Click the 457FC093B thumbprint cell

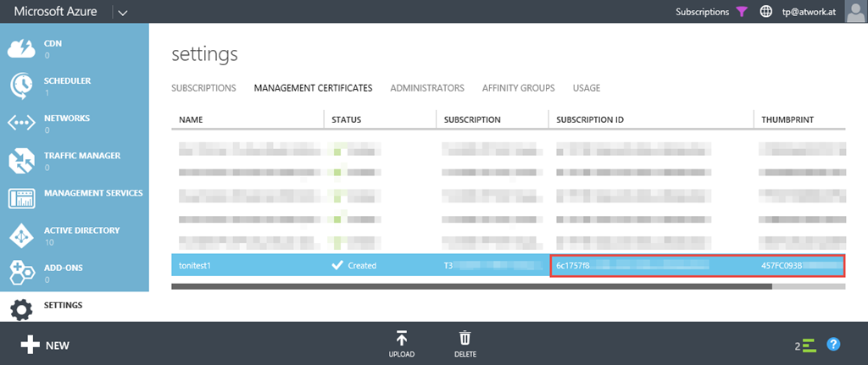click(800, 265)
